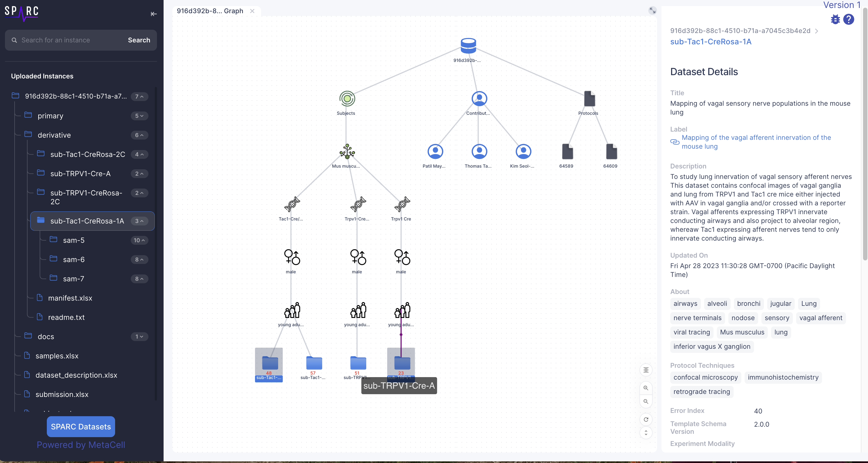Toggle the airways keyword chip
This screenshot has height=463, width=868.
pos(685,303)
